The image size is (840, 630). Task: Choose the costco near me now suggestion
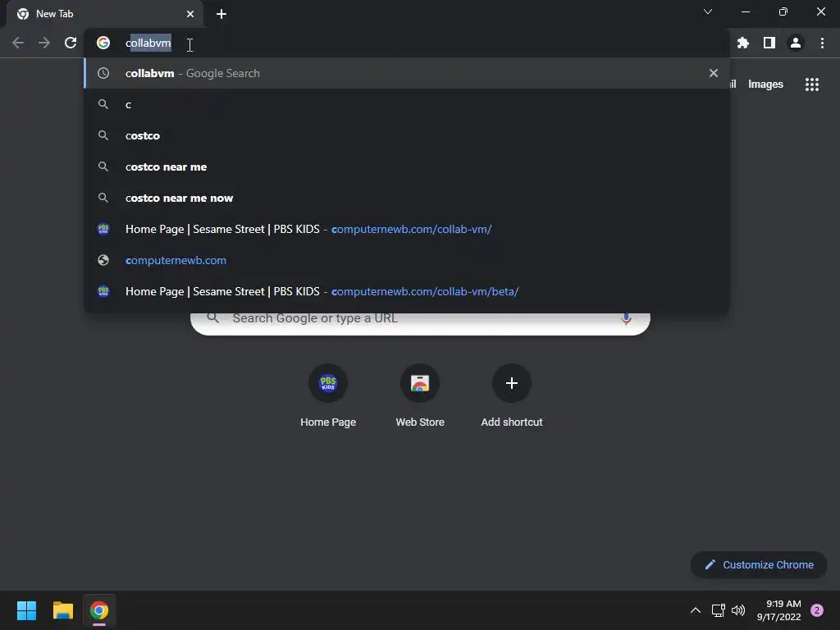[407, 198]
